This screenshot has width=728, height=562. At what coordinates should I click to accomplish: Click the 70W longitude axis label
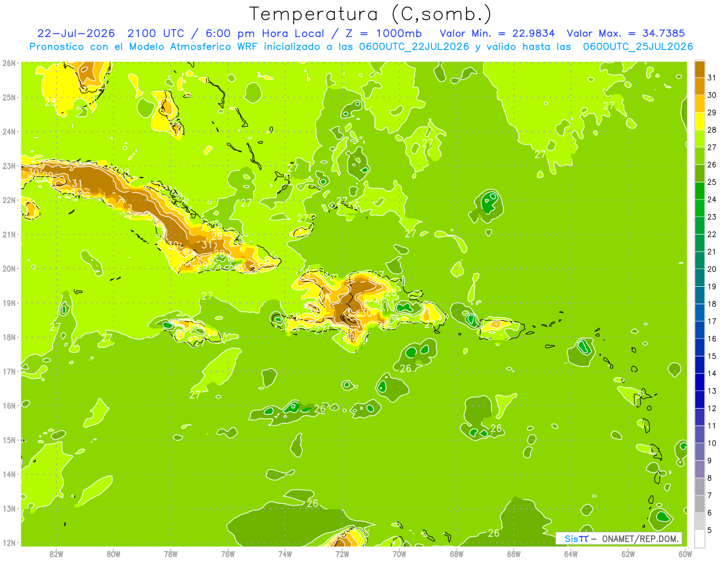tap(399, 553)
